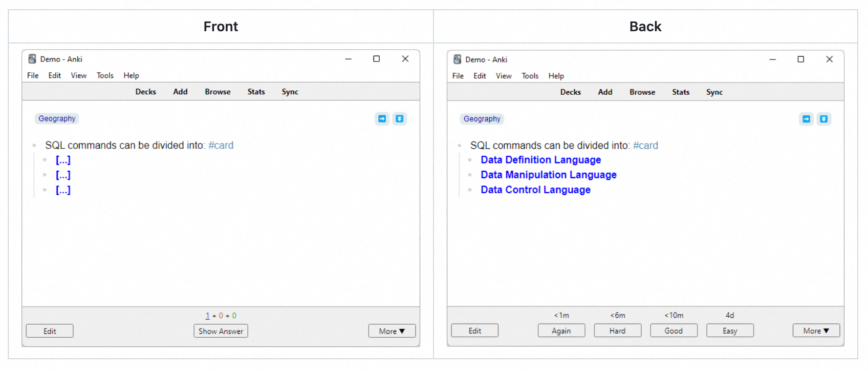
Task: Click Sync in the Back window toolbar
Action: coord(714,92)
